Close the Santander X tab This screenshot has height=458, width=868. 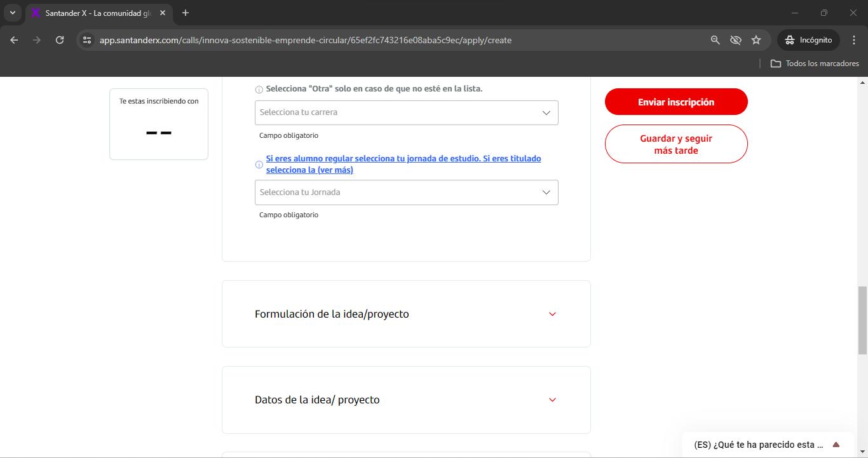coord(163,13)
